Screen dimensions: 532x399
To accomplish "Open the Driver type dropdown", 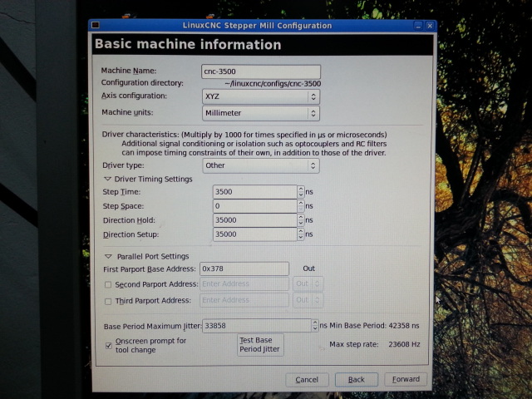I will coord(260,165).
